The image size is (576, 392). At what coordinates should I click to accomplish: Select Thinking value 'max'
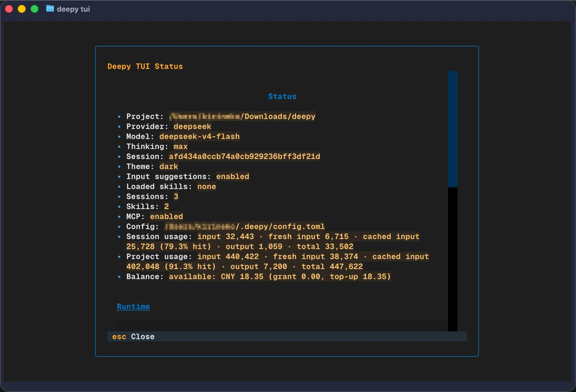click(181, 146)
